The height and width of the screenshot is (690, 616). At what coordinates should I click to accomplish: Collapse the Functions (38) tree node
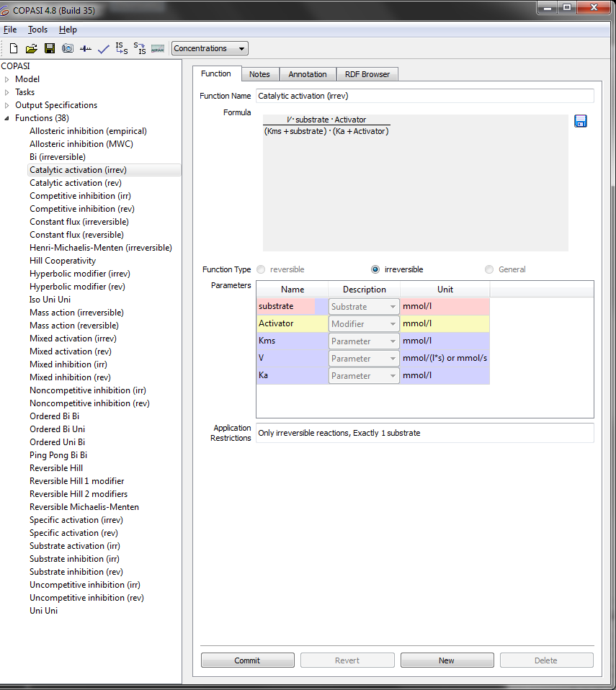[7, 118]
